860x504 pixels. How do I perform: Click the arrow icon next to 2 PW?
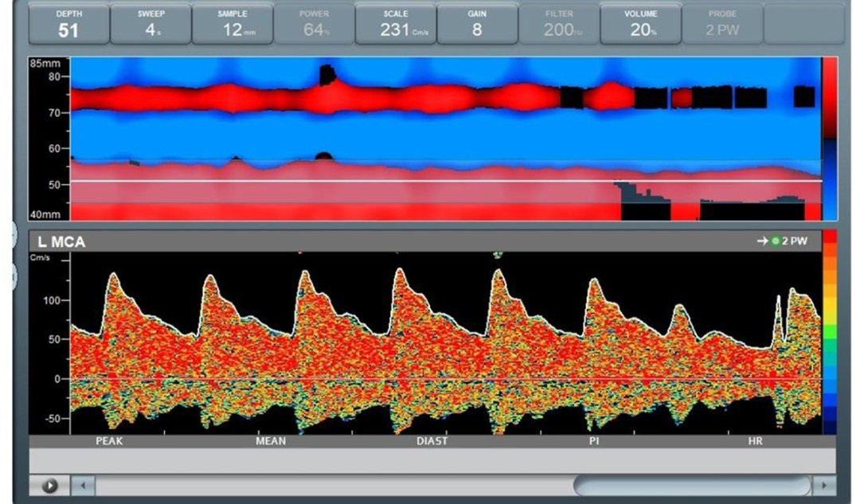[762, 240]
